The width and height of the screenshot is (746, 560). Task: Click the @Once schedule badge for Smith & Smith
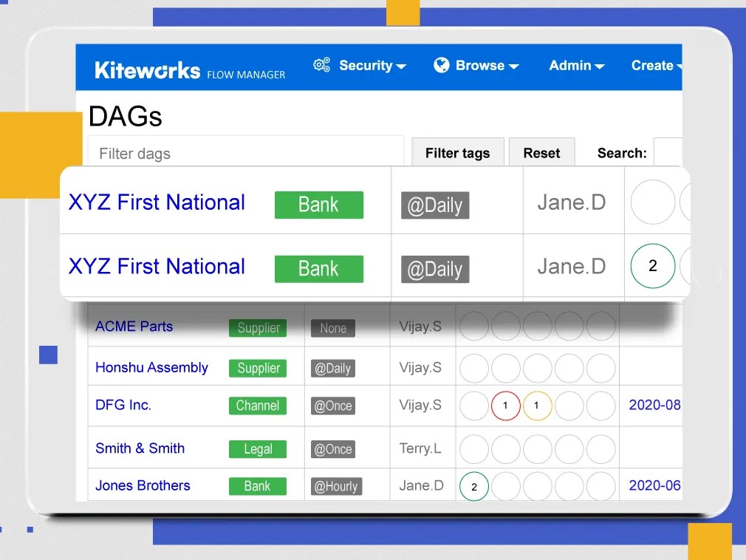333,449
